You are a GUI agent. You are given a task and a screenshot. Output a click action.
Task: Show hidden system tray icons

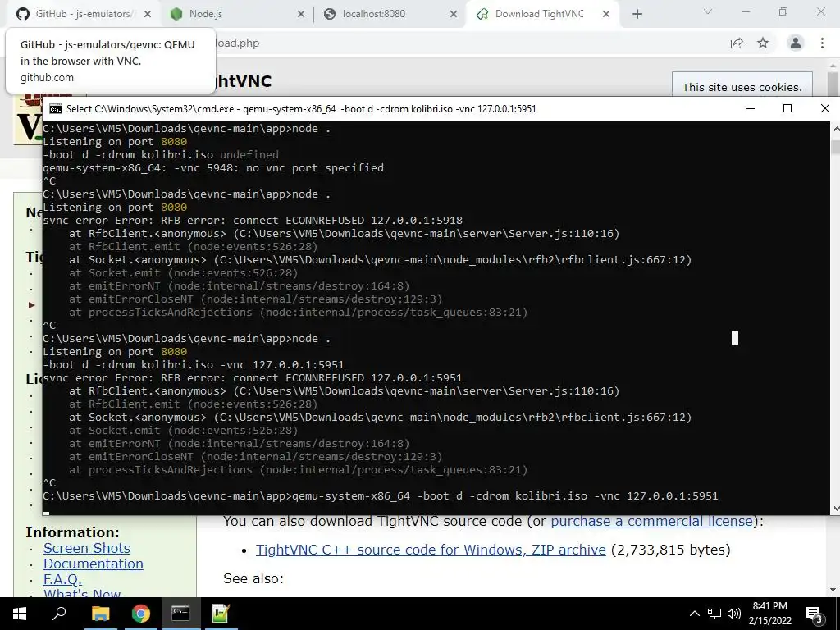click(x=694, y=614)
